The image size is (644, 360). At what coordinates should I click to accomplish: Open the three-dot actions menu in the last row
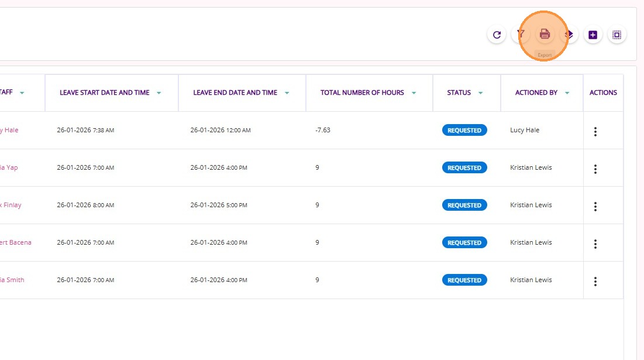[x=595, y=282]
